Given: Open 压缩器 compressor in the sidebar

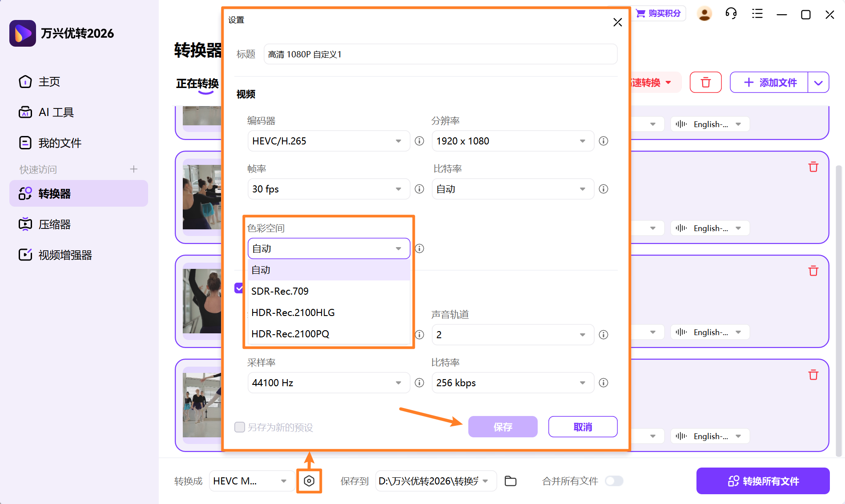Looking at the screenshot, I should pos(55,224).
